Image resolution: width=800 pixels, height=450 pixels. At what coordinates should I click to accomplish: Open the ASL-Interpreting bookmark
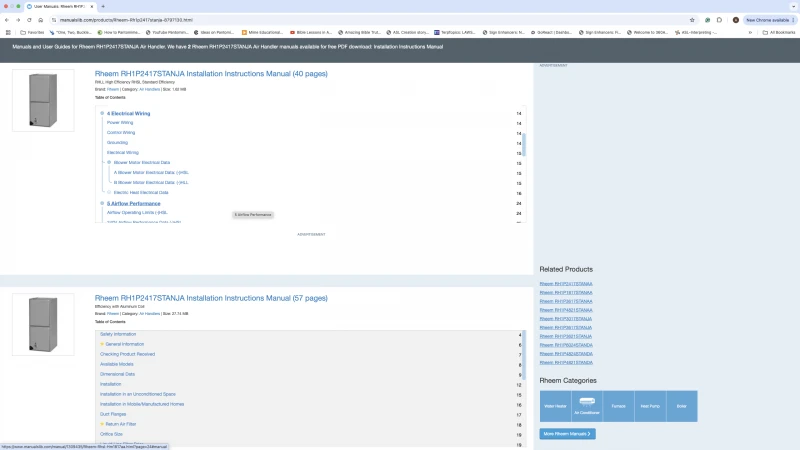tap(696, 32)
